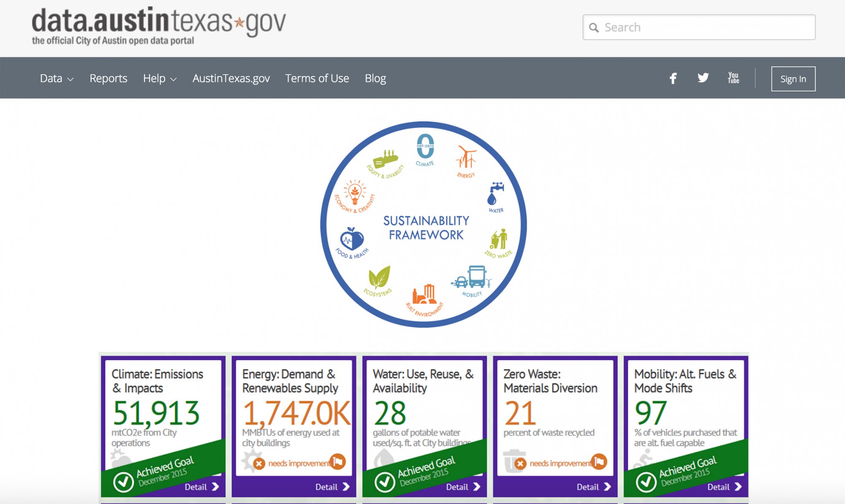Open the Reports page
Screen dimensions: 845x504
click(x=108, y=79)
